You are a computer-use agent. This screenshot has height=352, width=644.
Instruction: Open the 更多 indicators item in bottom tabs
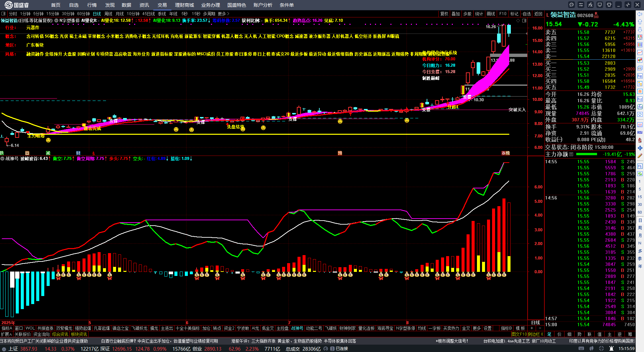click(x=477, y=328)
